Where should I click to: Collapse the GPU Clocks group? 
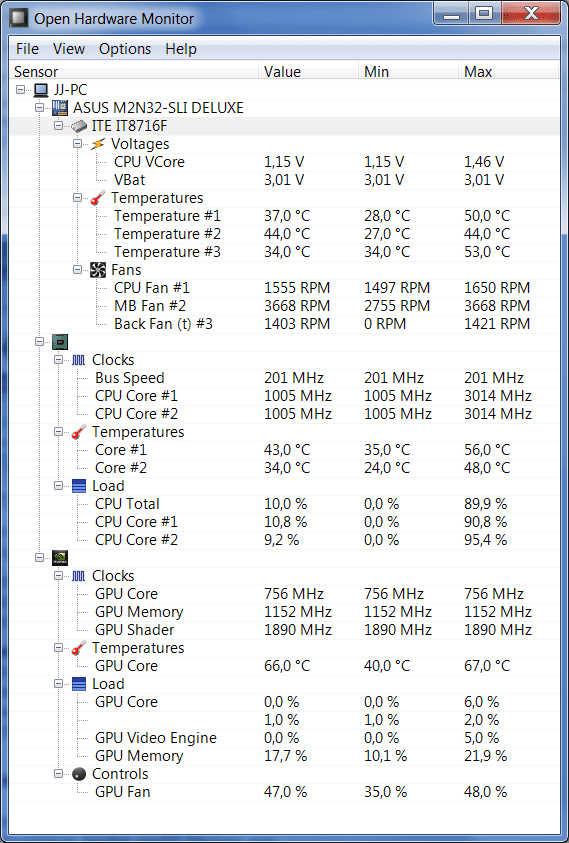[x=59, y=576]
